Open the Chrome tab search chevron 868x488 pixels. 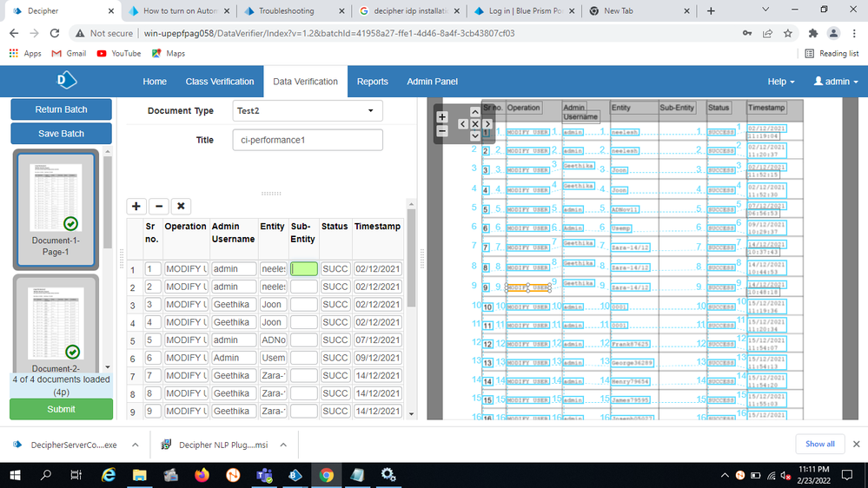[x=765, y=10]
